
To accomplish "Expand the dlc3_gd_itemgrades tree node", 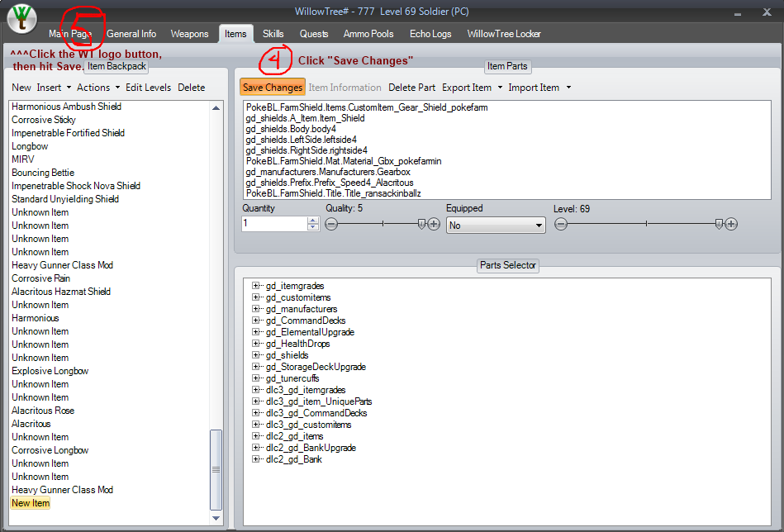I will pyautogui.click(x=255, y=390).
